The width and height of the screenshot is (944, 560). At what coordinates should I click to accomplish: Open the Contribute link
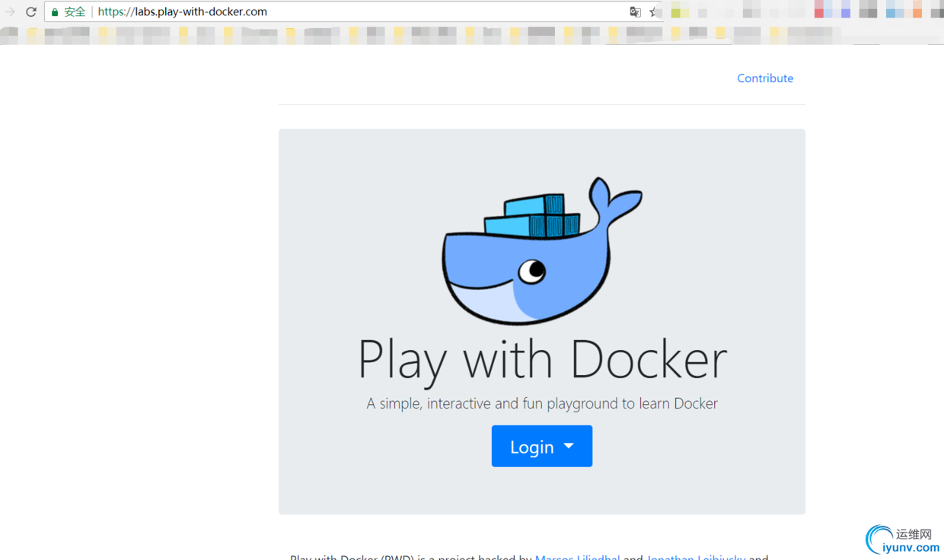[x=765, y=78]
